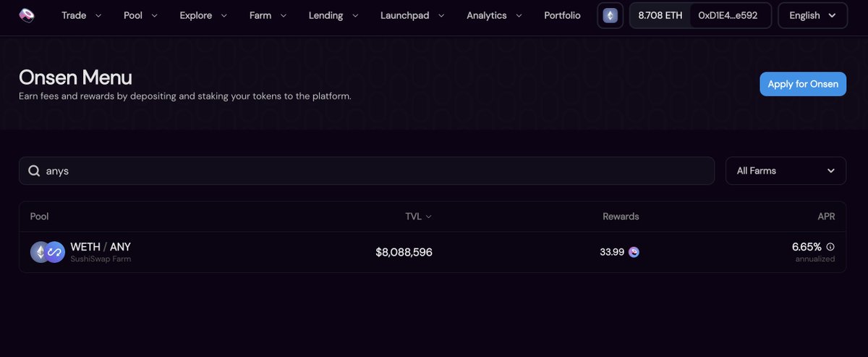
Task: Open the Pool menu
Action: click(x=140, y=15)
